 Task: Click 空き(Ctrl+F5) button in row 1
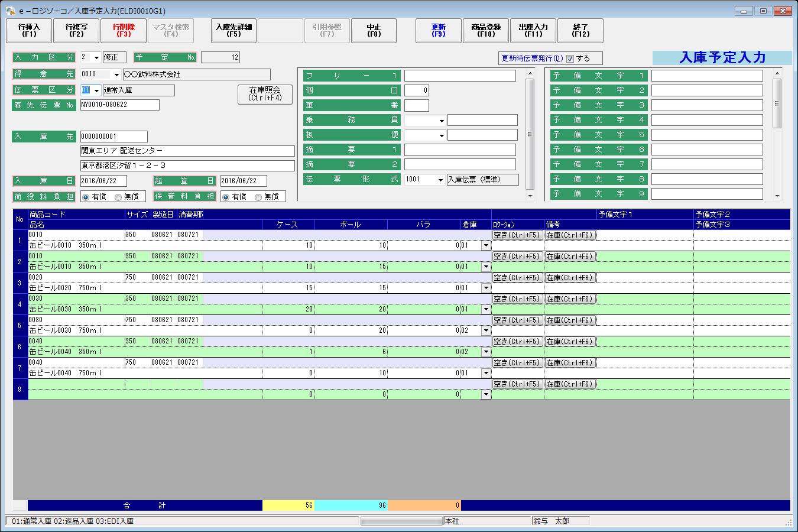tap(517, 235)
